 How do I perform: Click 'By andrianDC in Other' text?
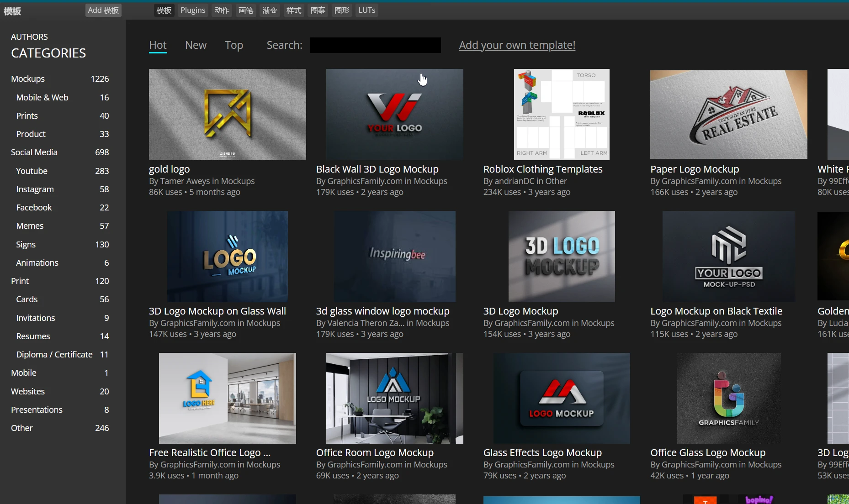pyautogui.click(x=525, y=181)
